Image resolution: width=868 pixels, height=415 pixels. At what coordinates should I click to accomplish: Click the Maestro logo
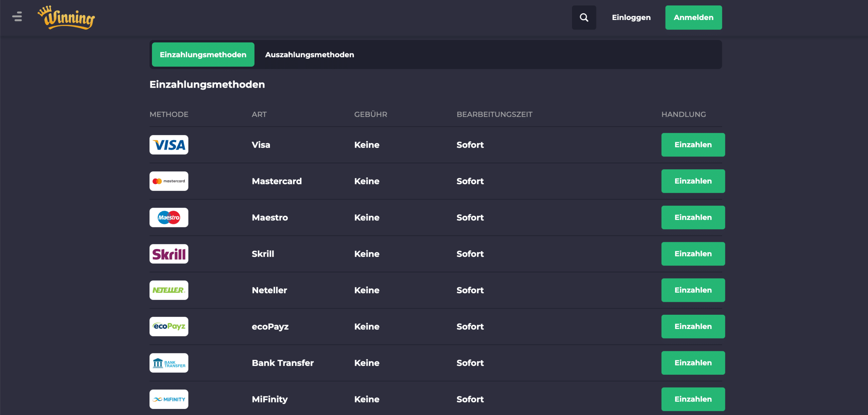169,217
